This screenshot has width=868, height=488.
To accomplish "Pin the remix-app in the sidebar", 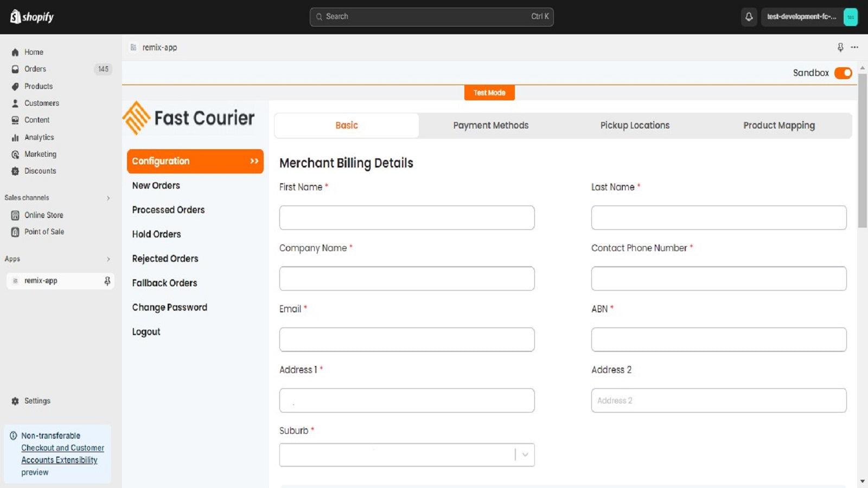I will click(107, 281).
